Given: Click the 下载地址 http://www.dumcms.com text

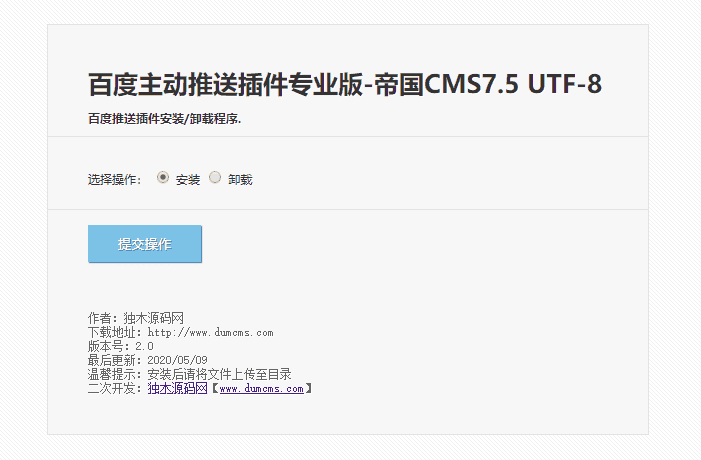Looking at the screenshot, I should pos(181,332).
